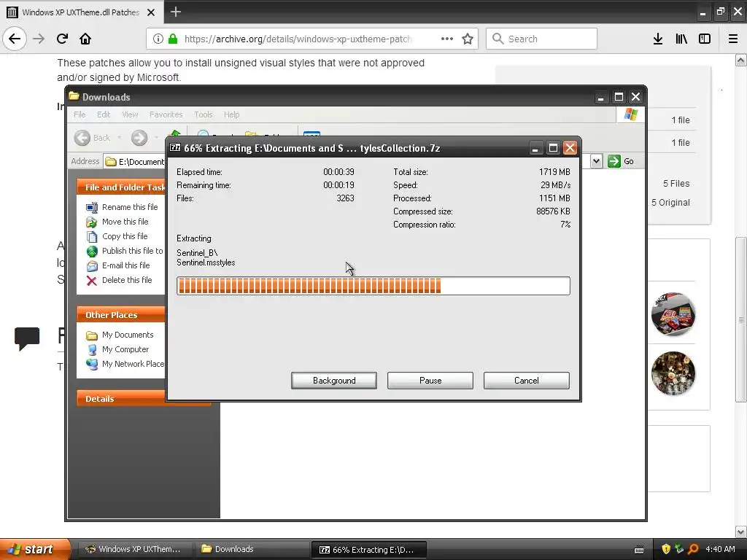Open Favorites menu in Downloads window

point(166,114)
